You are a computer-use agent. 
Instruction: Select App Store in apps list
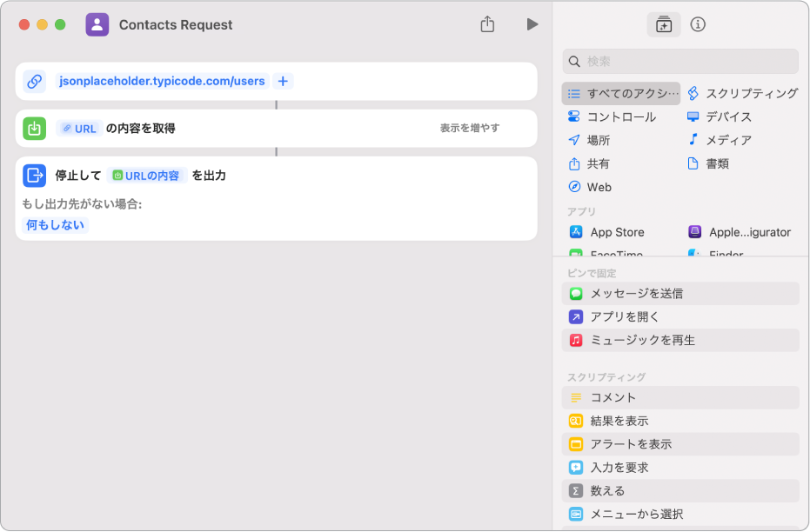607,232
